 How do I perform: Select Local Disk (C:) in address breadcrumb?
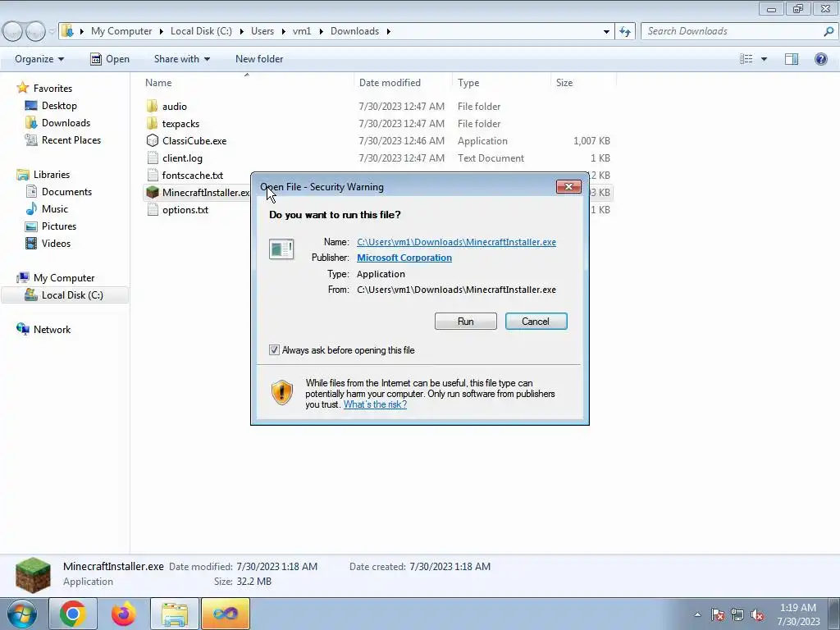pyautogui.click(x=202, y=31)
